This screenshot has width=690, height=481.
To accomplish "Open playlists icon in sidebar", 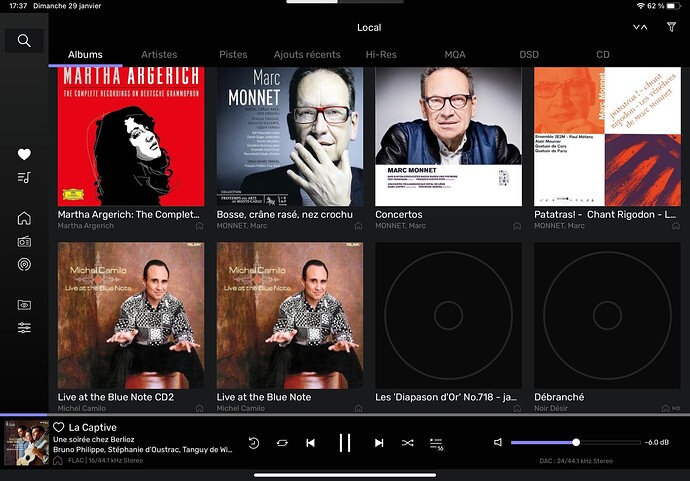I will click(24, 177).
